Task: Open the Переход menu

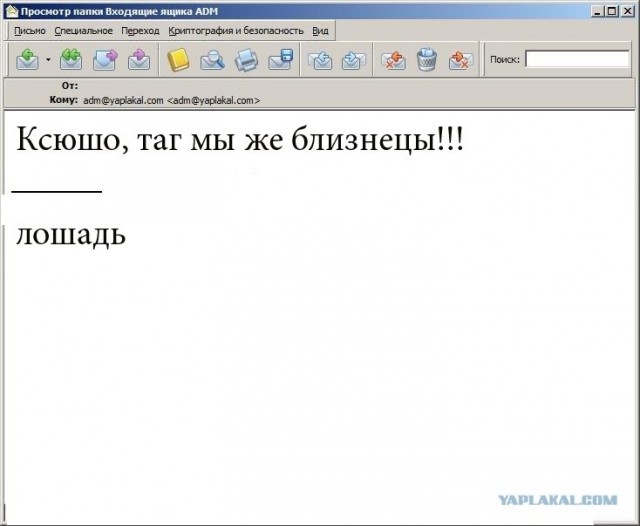Action: click(140, 31)
